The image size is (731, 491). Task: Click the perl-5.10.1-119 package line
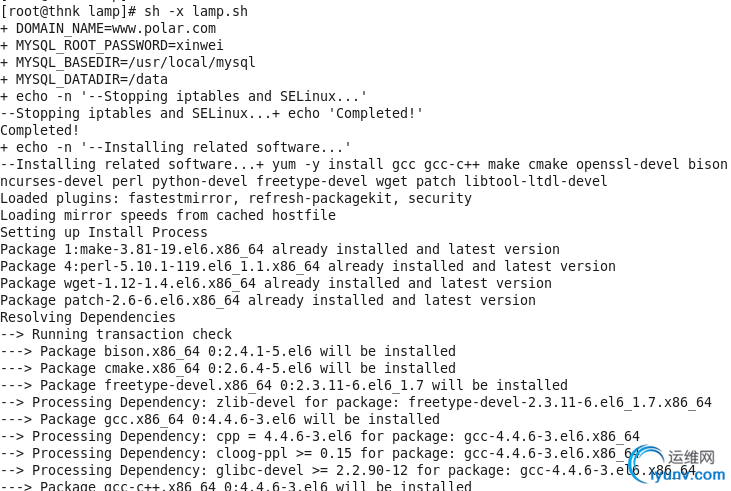(x=308, y=266)
